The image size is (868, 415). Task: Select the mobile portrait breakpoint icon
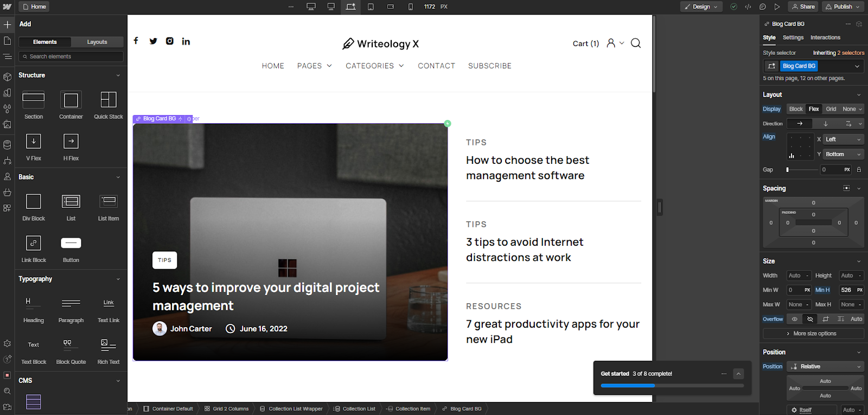(x=411, y=7)
